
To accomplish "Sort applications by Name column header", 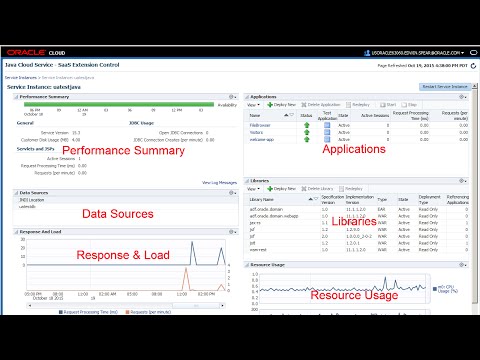I will point(255,115).
